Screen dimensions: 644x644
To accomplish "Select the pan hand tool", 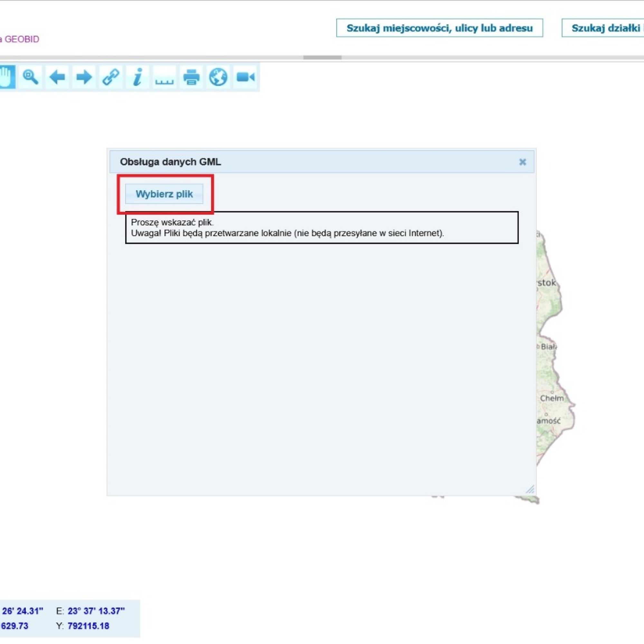I will (x=7, y=77).
